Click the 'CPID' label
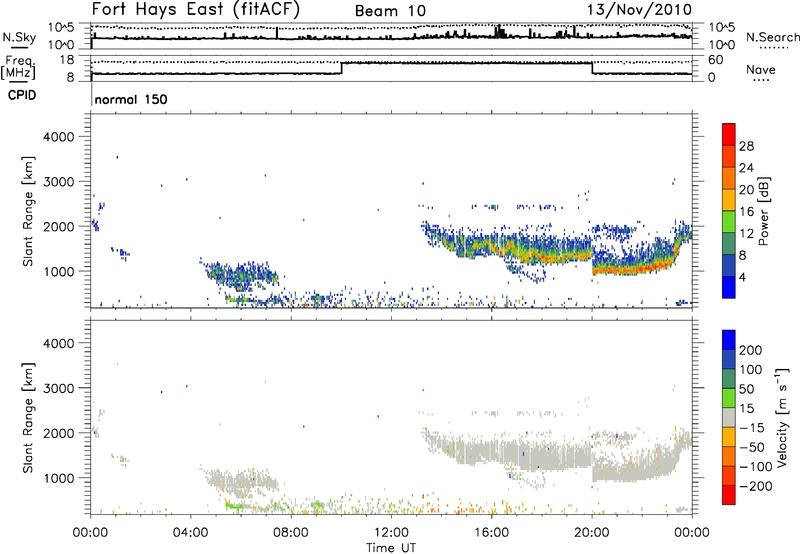This screenshot has width=800, height=554. [22, 95]
